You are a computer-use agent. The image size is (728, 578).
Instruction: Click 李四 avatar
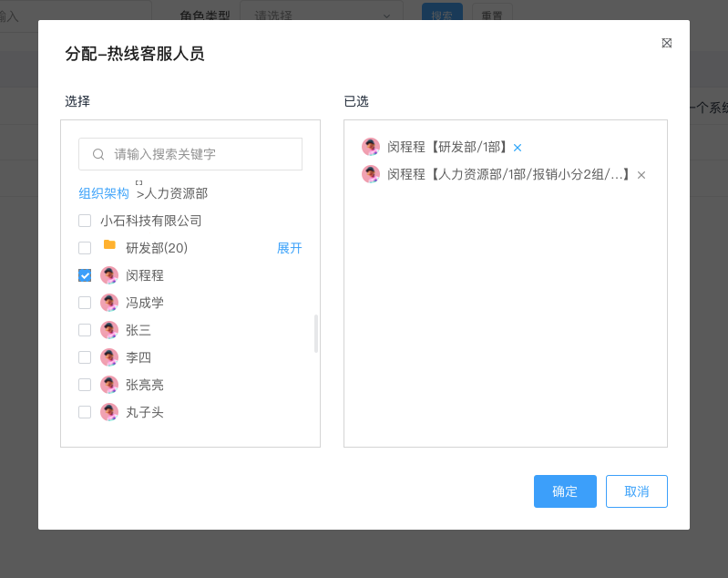(x=109, y=357)
